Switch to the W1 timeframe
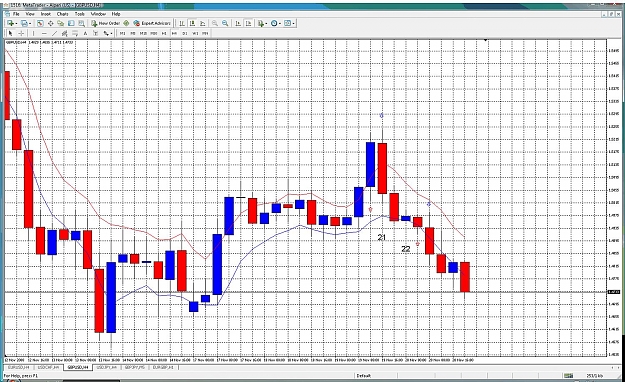The image size is (625, 382). [195, 33]
